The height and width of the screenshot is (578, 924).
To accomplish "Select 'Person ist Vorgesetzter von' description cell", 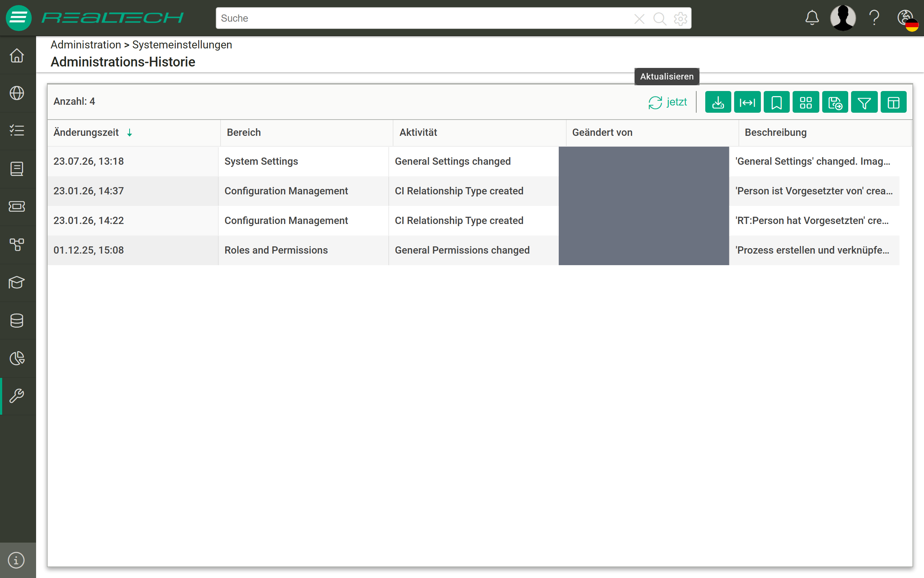I will click(814, 191).
